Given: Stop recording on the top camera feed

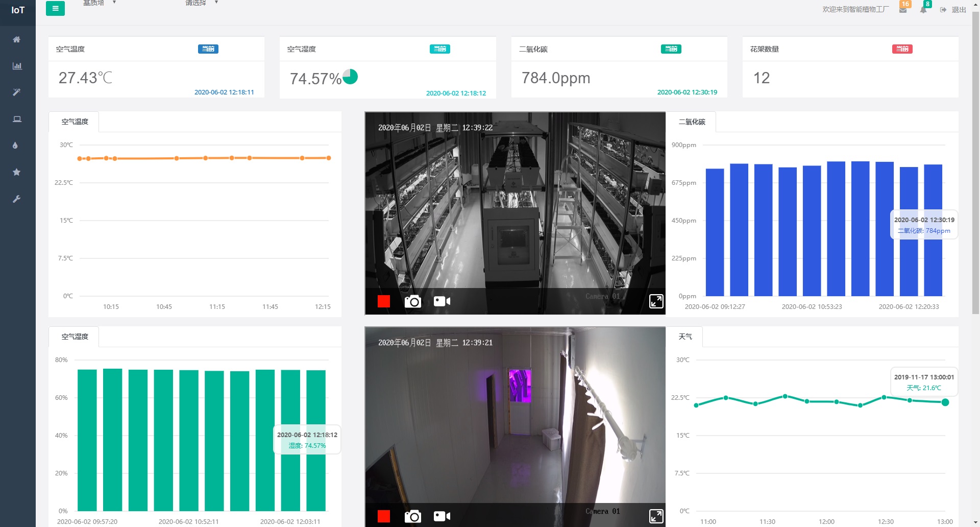Looking at the screenshot, I should point(384,301).
